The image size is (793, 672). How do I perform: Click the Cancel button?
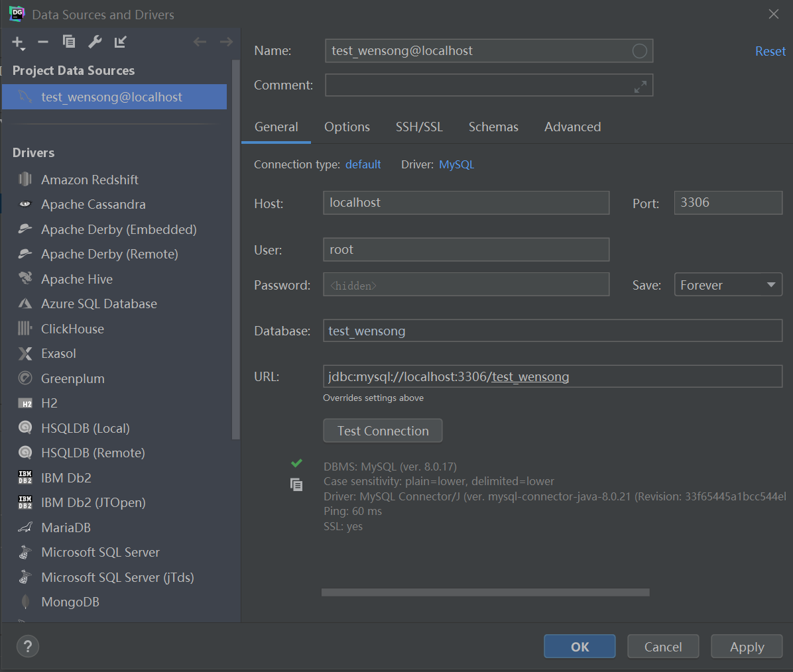point(663,647)
